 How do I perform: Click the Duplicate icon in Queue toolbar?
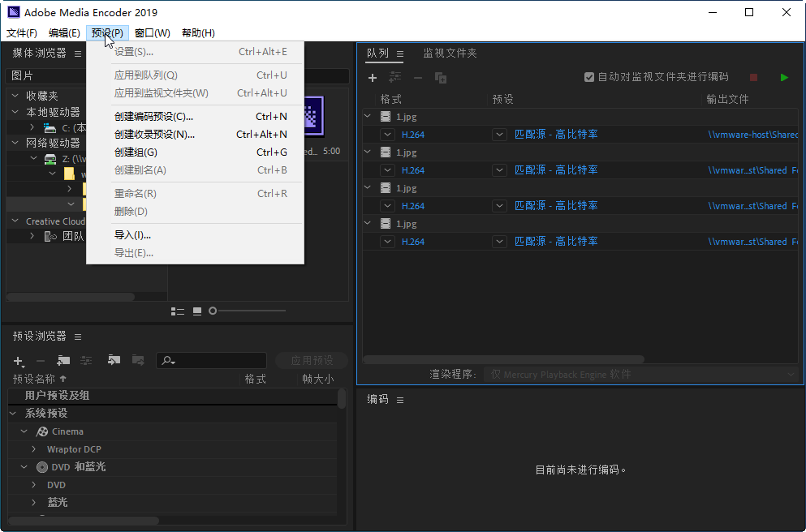(x=441, y=78)
